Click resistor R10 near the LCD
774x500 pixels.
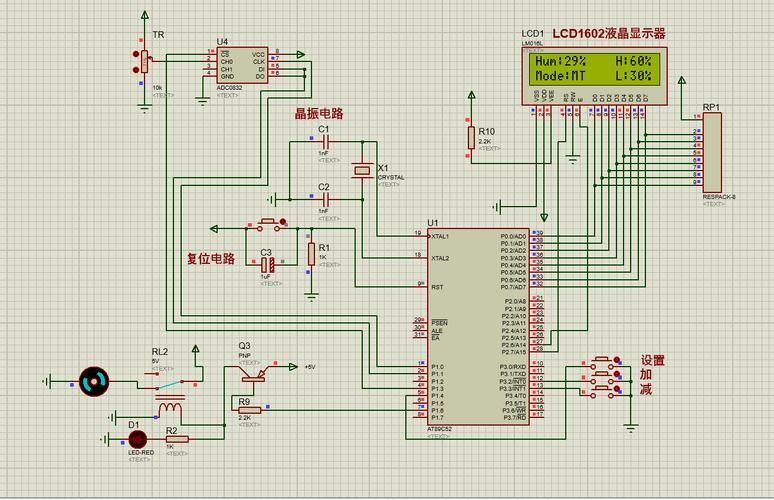471,137
